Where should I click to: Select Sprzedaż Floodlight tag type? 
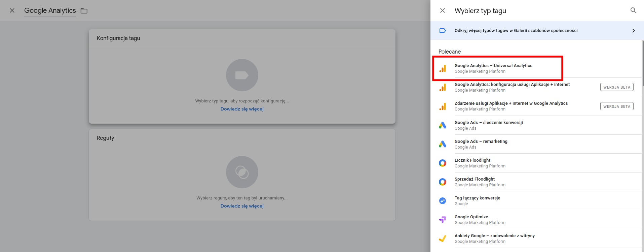(x=537, y=182)
